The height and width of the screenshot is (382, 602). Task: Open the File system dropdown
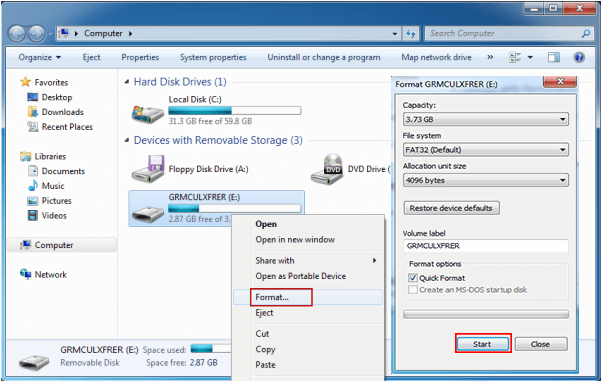pos(486,150)
